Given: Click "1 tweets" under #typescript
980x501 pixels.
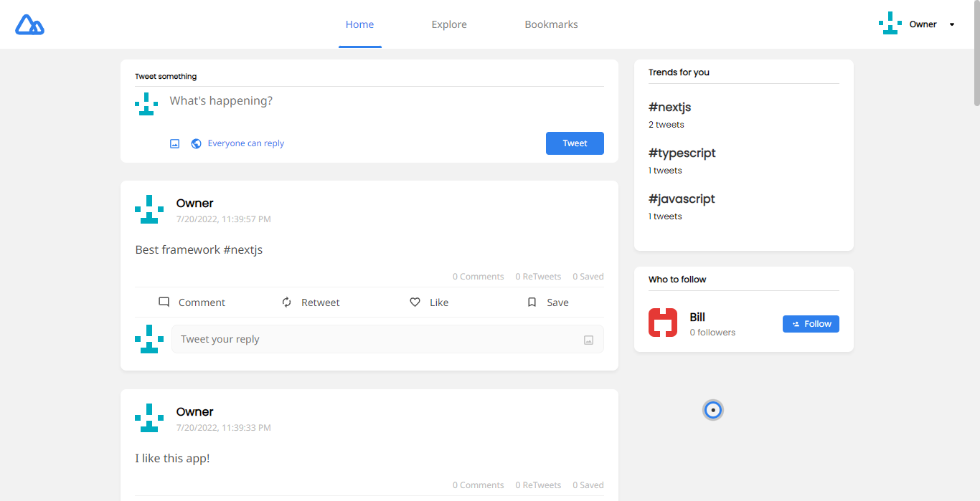Looking at the screenshot, I should pos(665,171).
